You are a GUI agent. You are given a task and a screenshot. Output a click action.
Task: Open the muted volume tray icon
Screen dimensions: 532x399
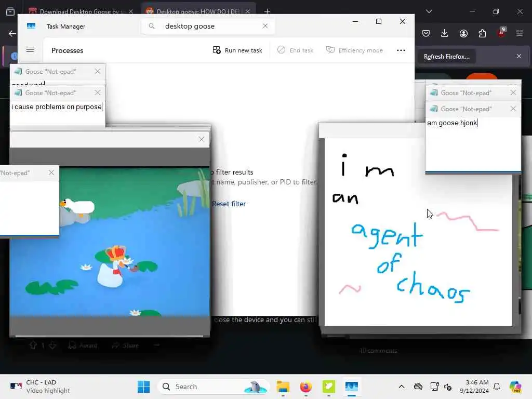pos(448,387)
